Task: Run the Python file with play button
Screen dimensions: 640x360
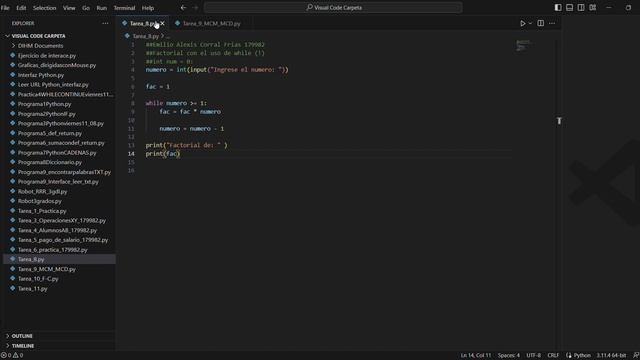Action: click(x=522, y=23)
